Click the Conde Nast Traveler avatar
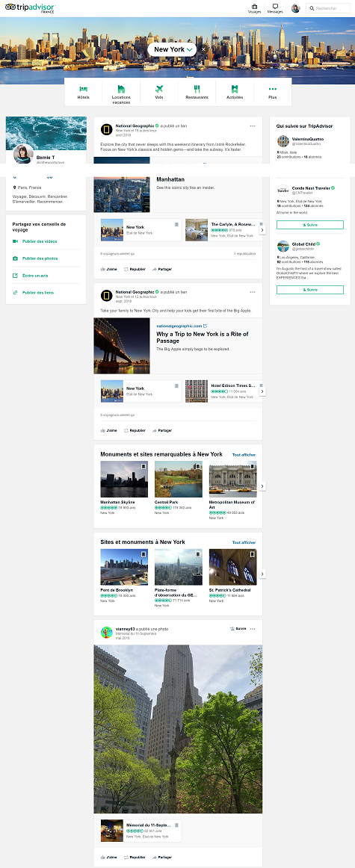This screenshot has height=868, width=355. (283, 190)
